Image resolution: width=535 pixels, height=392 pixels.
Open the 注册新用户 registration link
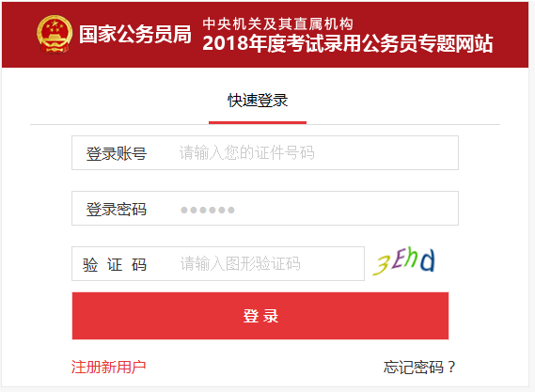(x=108, y=368)
